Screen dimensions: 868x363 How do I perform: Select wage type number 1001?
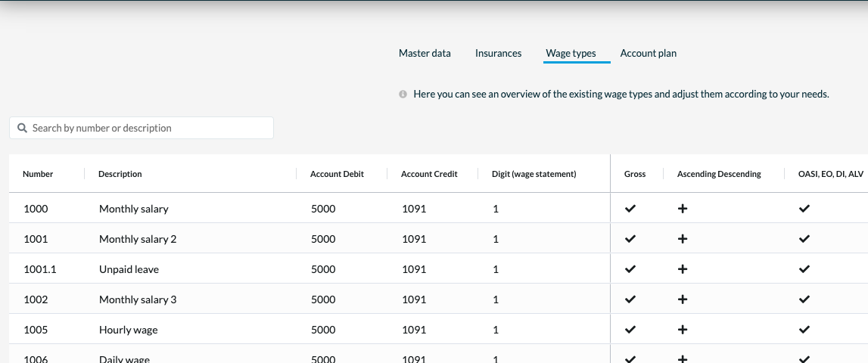pos(36,239)
